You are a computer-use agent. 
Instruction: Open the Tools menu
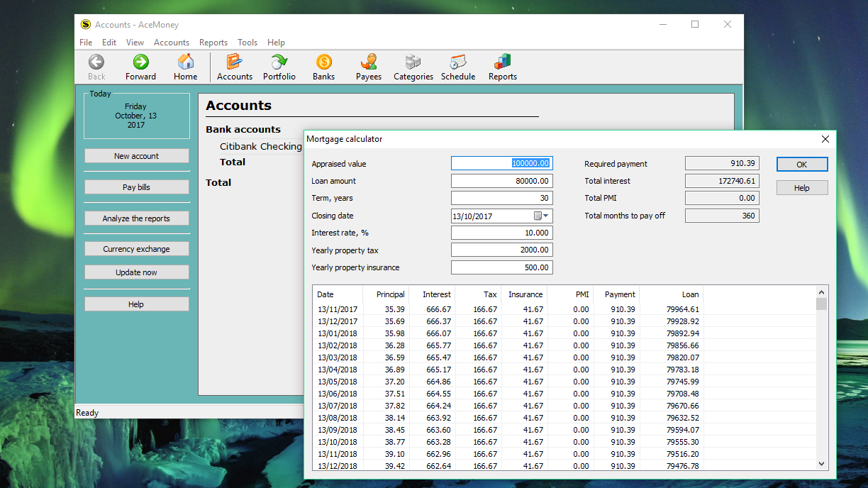pos(247,42)
